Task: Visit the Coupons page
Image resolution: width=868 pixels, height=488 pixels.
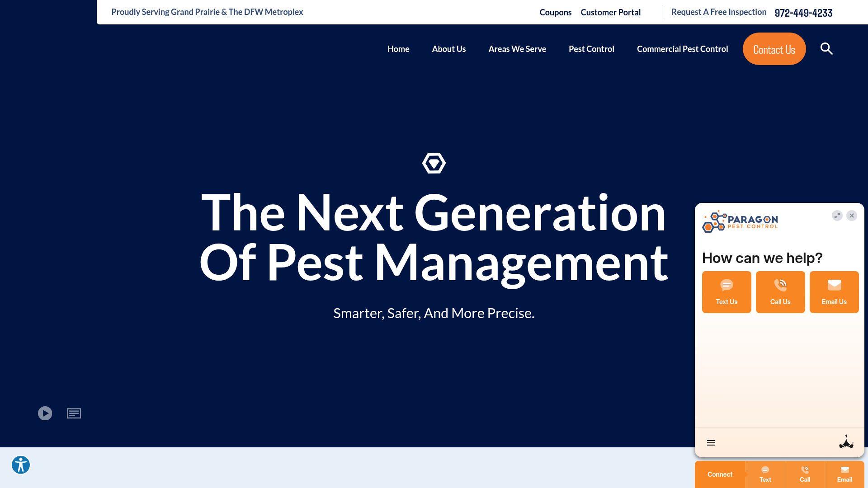Action: pyautogui.click(x=555, y=12)
